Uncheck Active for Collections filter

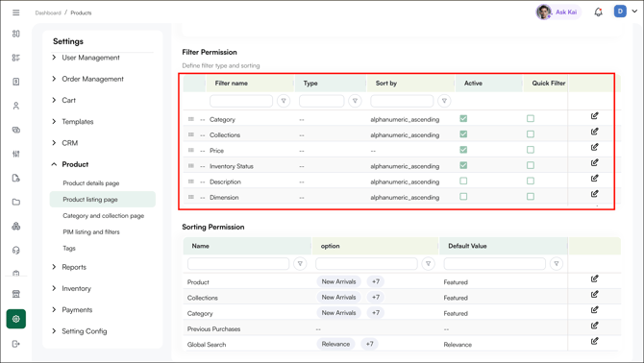463,134
